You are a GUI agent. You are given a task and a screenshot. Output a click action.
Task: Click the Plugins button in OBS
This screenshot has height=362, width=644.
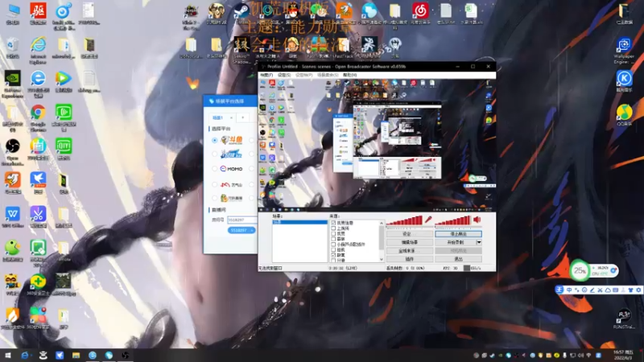tap(409, 259)
